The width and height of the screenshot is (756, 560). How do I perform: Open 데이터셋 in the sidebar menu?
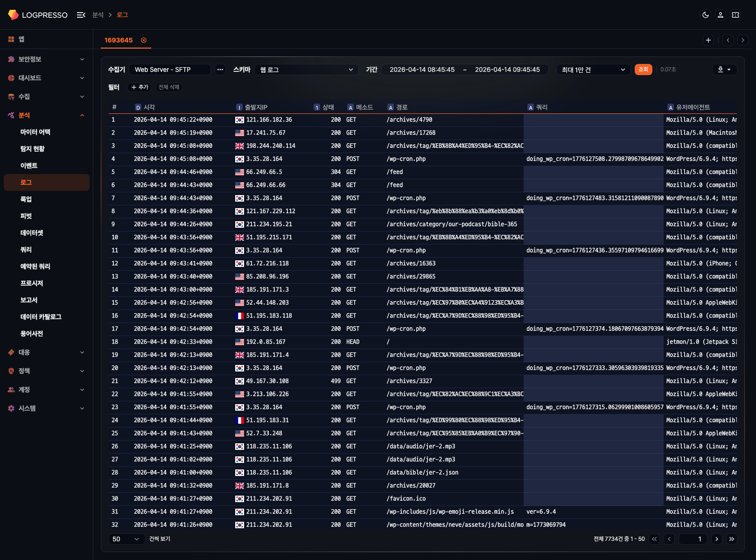32,233
